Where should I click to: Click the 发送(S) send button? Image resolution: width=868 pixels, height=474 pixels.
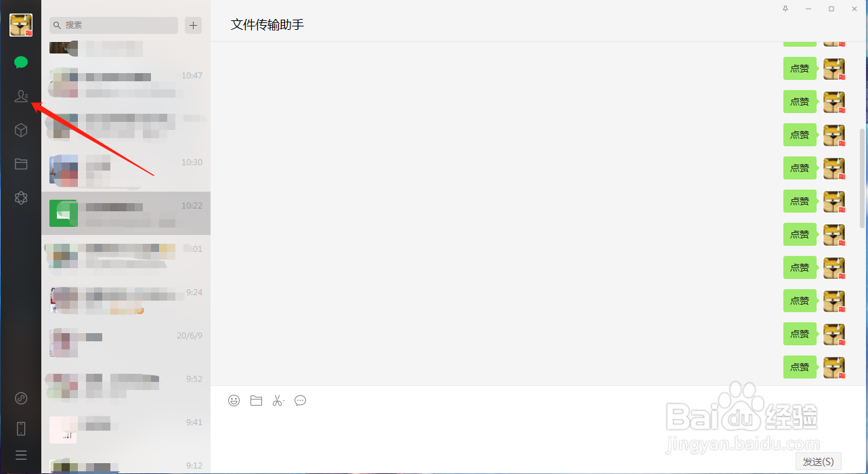coord(819,461)
